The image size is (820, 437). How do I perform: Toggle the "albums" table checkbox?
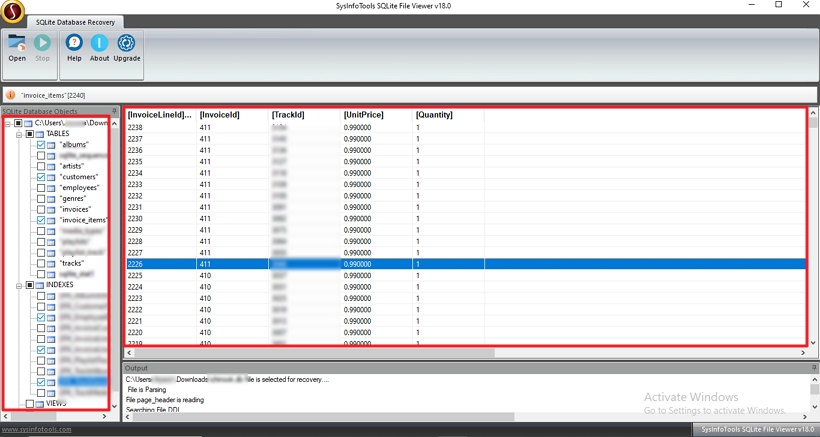tap(41, 144)
